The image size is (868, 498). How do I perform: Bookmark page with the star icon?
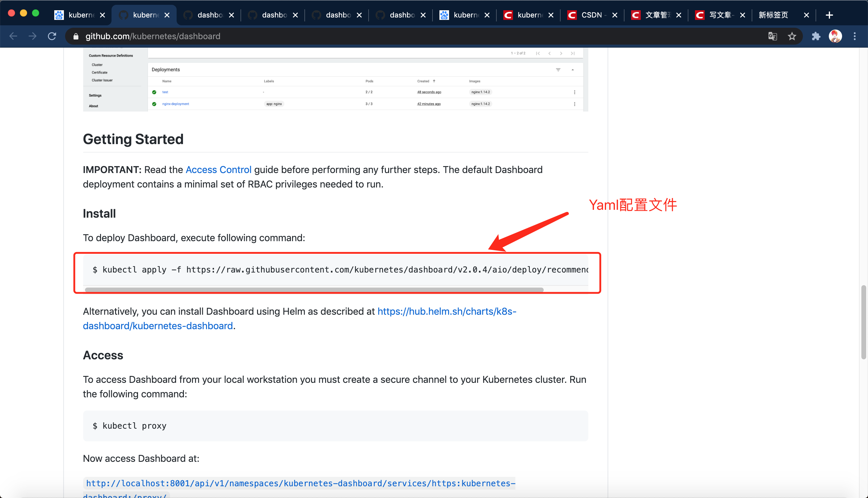[792, 36]
